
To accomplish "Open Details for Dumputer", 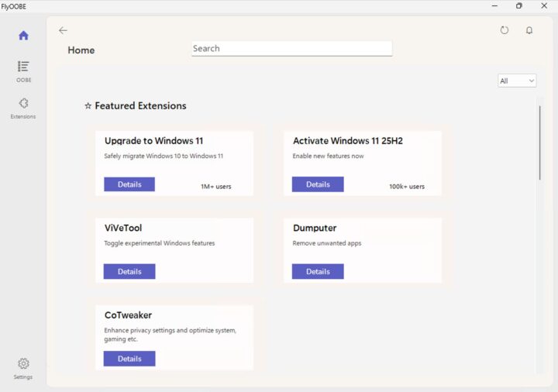I will click(x=318, y=271).
